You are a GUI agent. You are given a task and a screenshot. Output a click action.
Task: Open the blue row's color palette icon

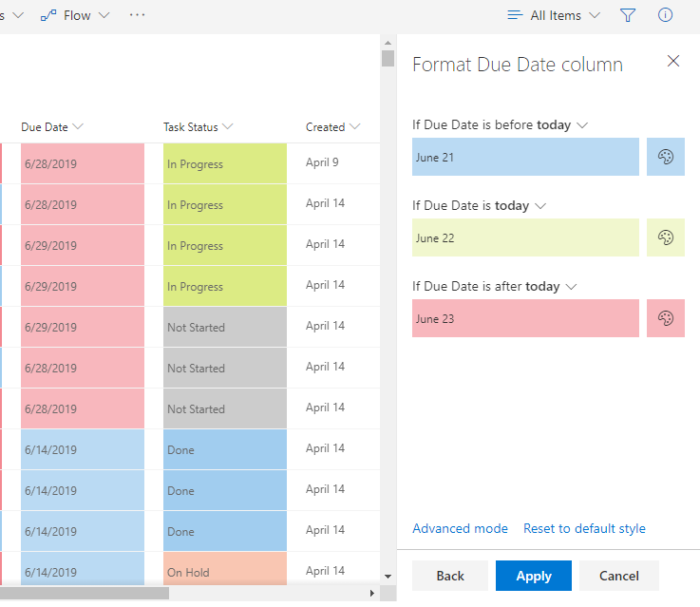click(666, 157)
